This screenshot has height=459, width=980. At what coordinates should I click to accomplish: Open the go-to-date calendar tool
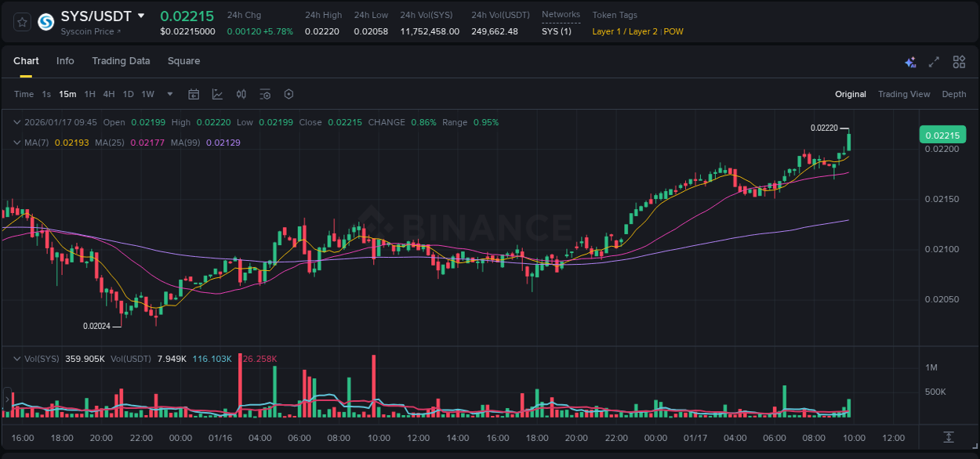pos(194,93)
